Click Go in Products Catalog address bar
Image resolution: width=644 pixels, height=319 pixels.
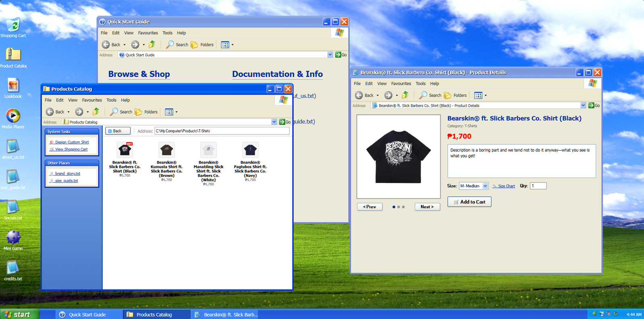[285, 122]
